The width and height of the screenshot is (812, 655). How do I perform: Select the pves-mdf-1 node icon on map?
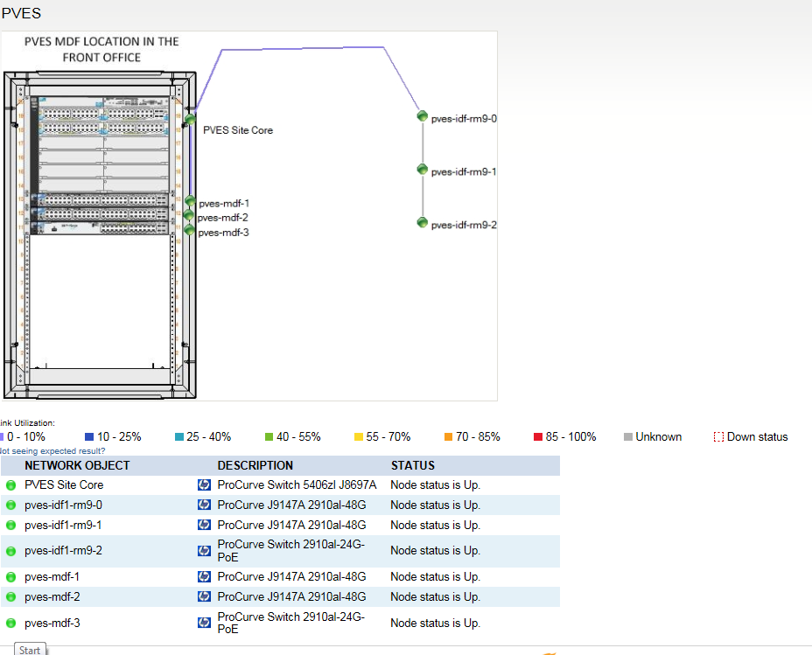pos(190,201)
